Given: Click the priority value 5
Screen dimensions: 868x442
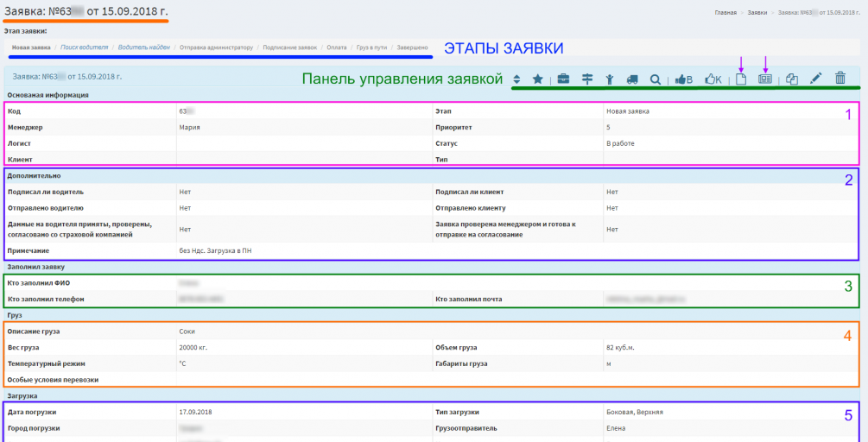Looking at the screenshot, I should click(608, 127).
